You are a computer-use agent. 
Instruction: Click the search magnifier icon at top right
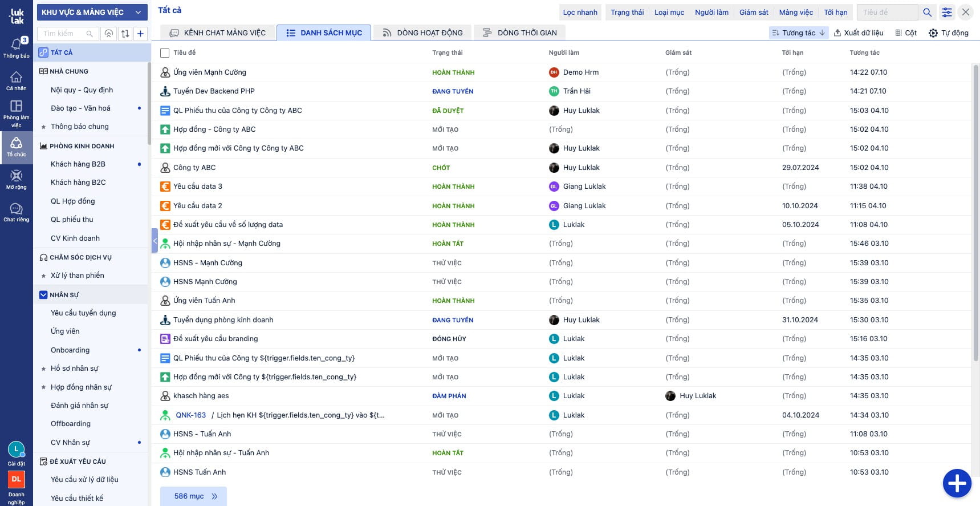point(927,12)
